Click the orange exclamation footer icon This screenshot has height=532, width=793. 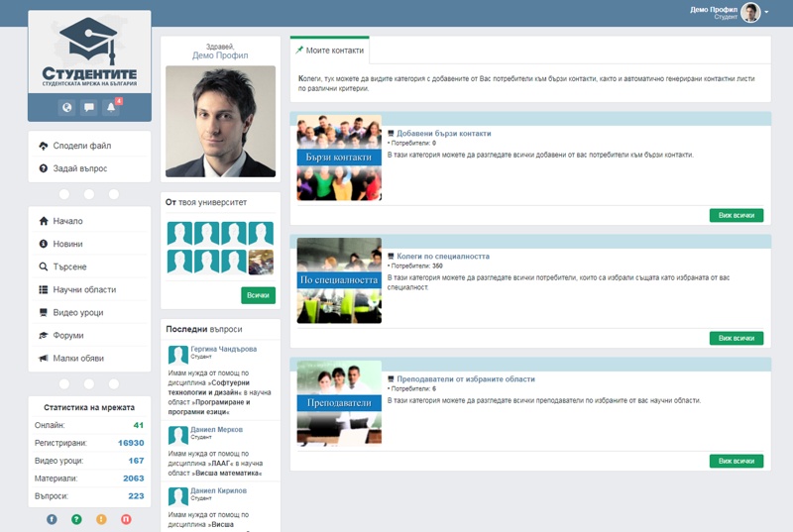point(101,519)
